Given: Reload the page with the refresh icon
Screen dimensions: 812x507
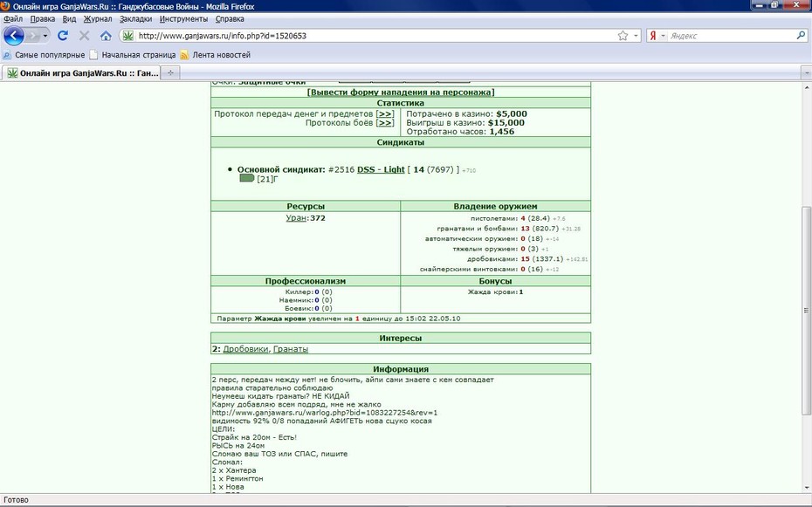Looking at the screenshot, I should click(x=63, y=36).
